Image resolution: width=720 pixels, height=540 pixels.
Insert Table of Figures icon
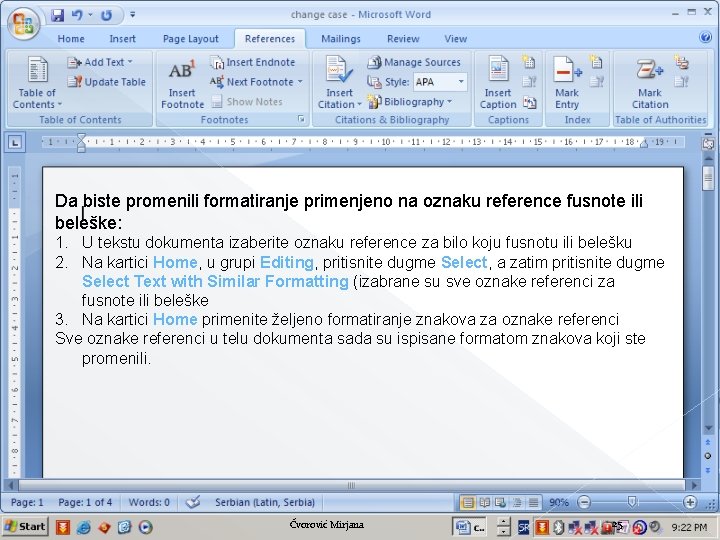(x=529, y=62)
